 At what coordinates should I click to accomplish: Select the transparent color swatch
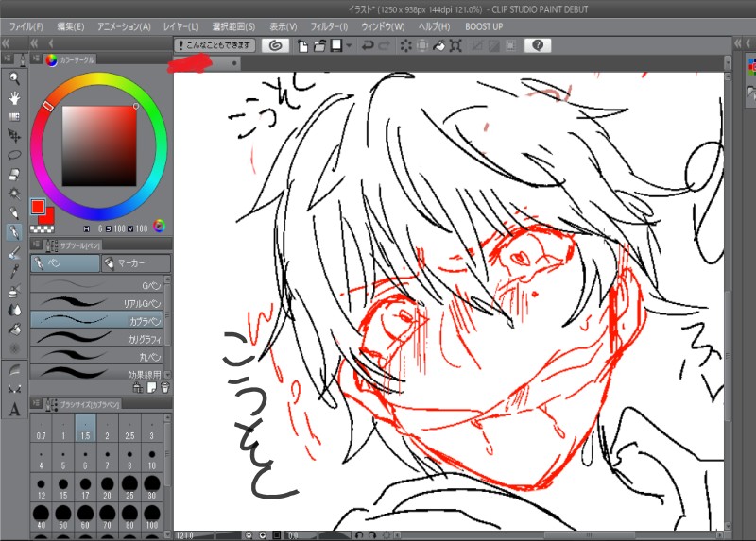42,229
